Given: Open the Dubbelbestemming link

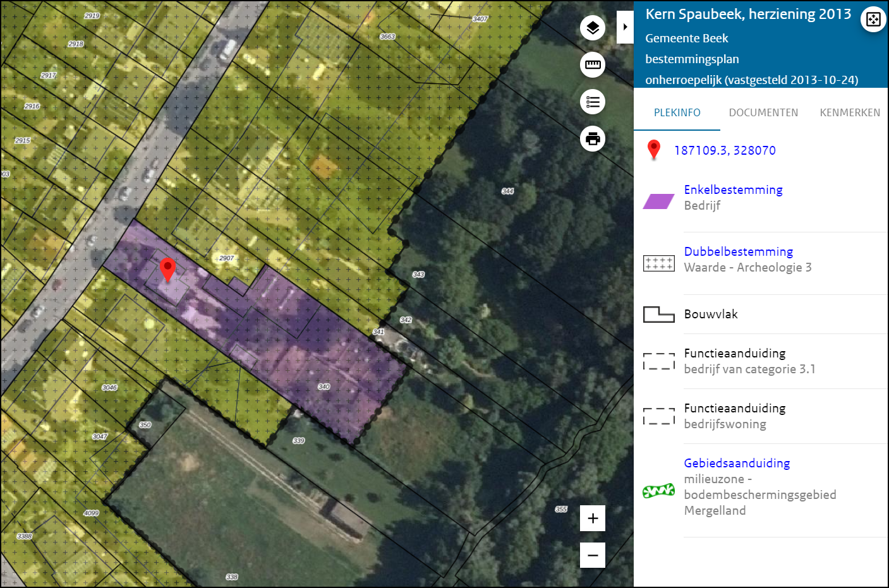Looking at the screenshot, I should [738, 251].
